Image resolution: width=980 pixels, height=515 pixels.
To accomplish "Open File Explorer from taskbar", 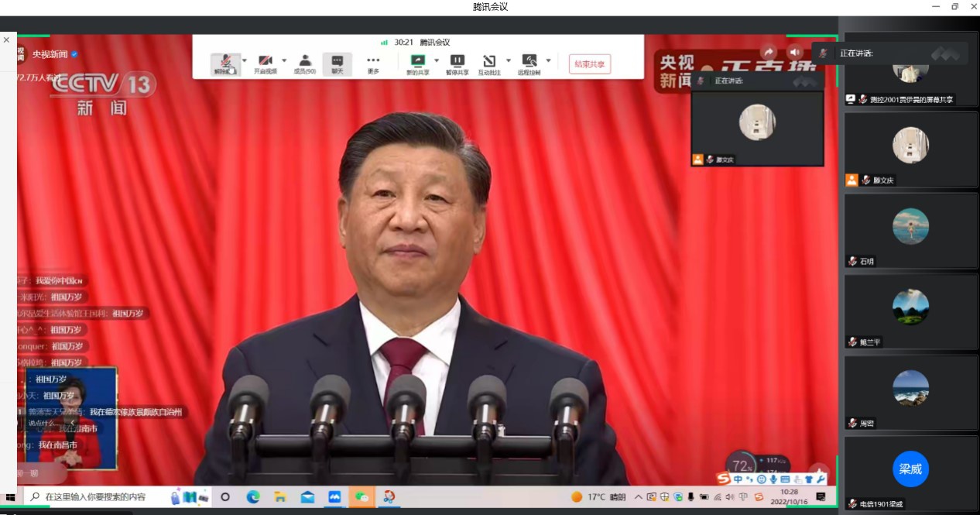I will [280, 496].
